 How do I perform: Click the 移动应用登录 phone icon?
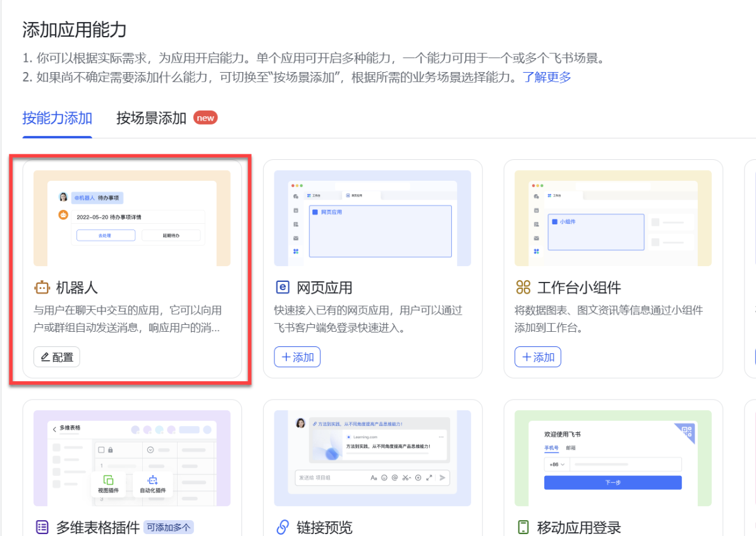tap(523, 527)
